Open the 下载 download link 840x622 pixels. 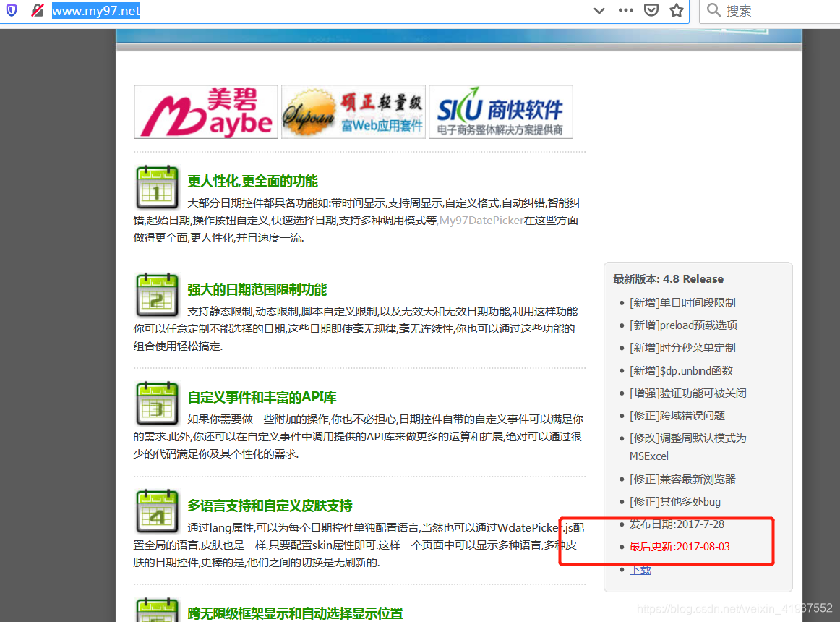tap(640, 569)
